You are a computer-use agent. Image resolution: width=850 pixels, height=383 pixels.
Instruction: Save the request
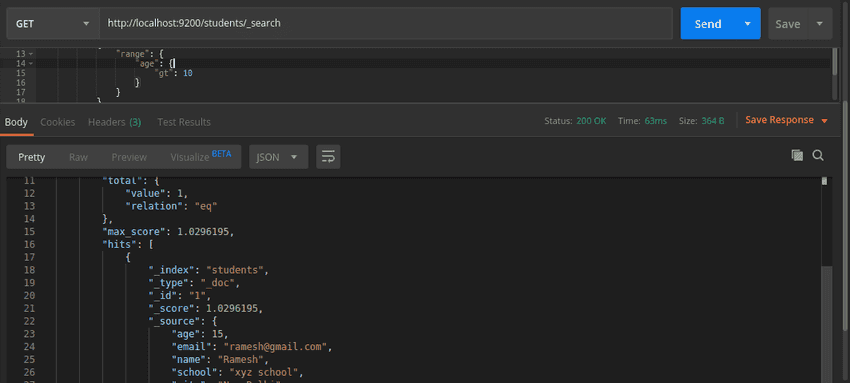point(788,23)
